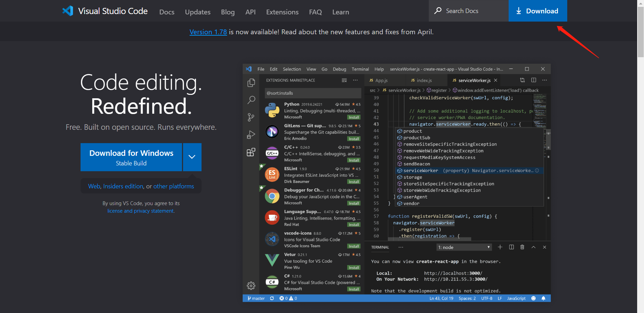
Task: Click the feedback smiley icon in status bar
Action: (x=533, y=298)
